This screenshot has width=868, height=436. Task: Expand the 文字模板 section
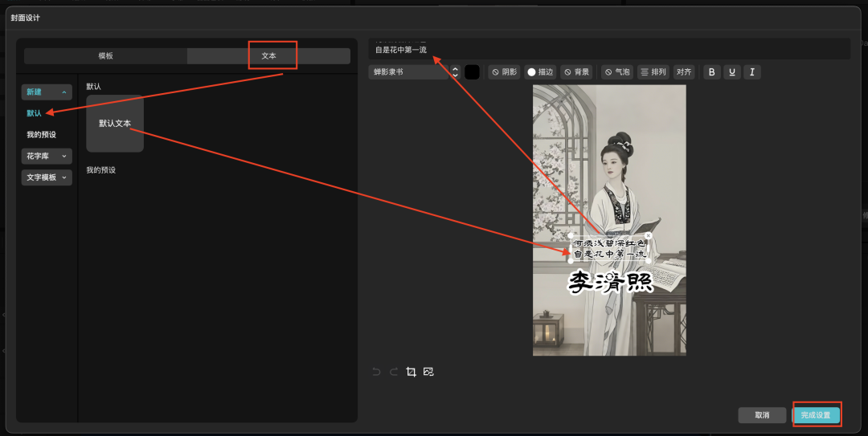(x=47, y=177)
